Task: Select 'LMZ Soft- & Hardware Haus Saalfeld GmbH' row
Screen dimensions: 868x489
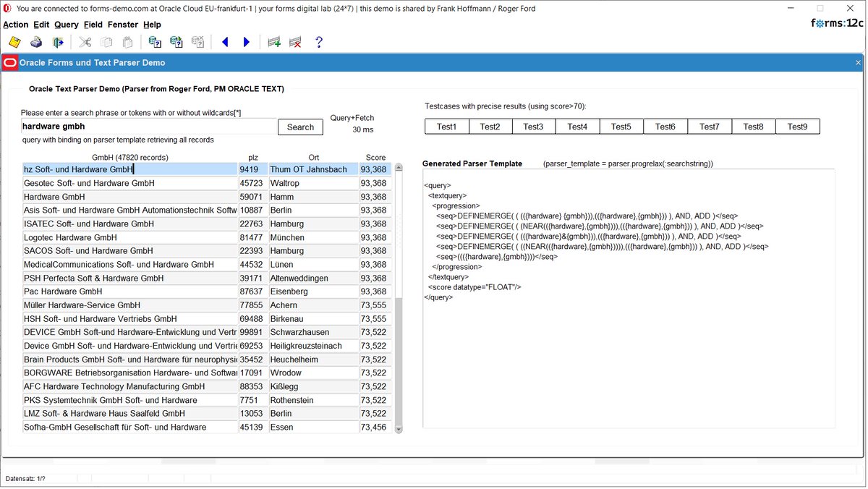Action: (129, 414)
